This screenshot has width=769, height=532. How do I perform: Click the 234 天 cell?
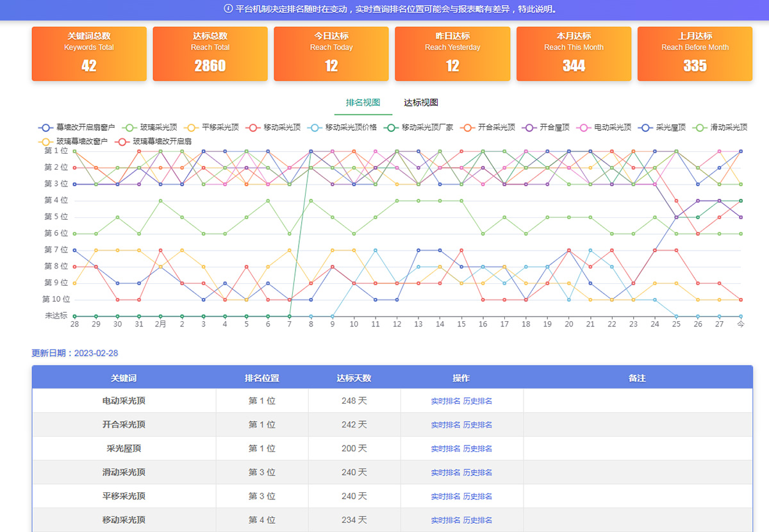[x=354, y=520]
